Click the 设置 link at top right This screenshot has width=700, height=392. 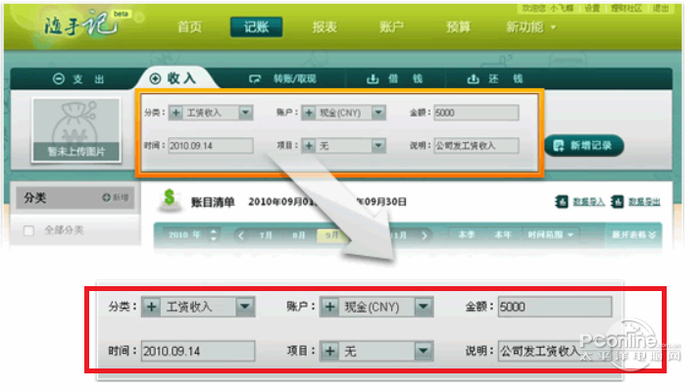click(592, 8)
